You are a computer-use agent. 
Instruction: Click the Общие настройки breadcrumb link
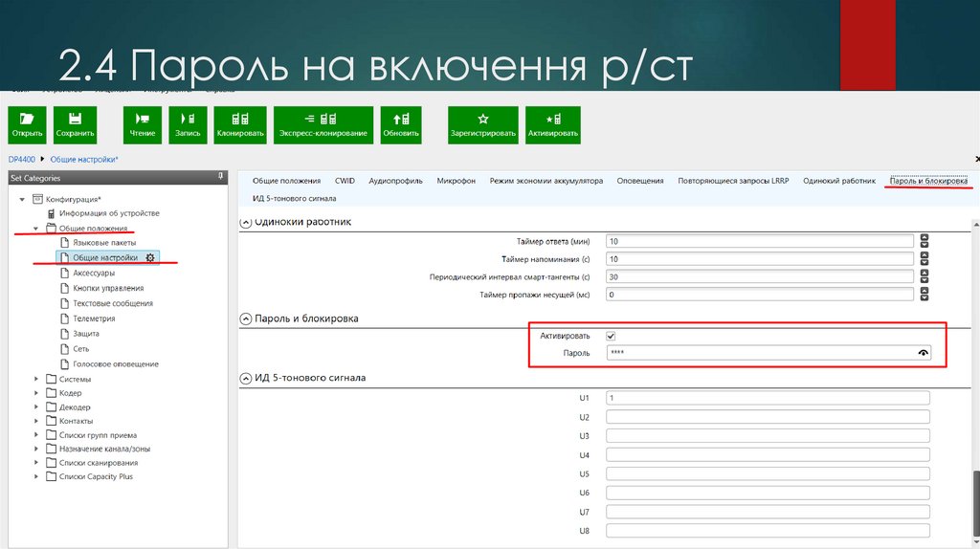[84, 160]
